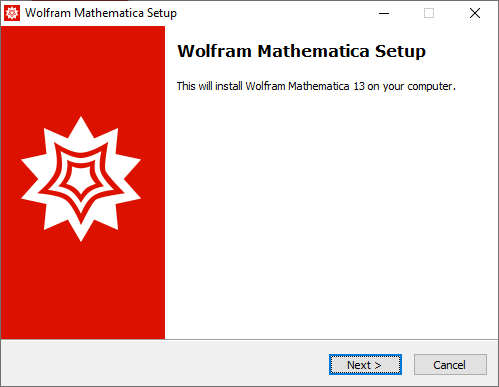The height and width of the screenshot is (387, 499).
Task: Click the word computer in the description
Action: point(430,87)
